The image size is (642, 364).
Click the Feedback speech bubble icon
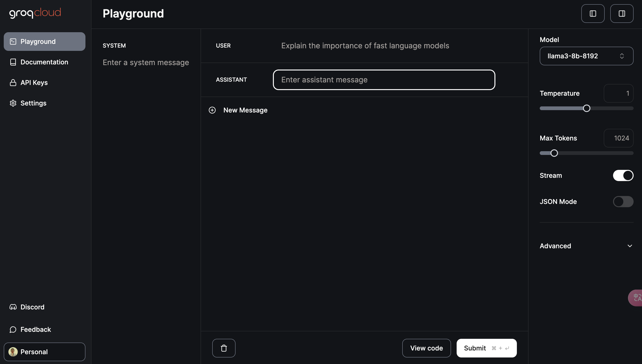(x=13, y=329)
